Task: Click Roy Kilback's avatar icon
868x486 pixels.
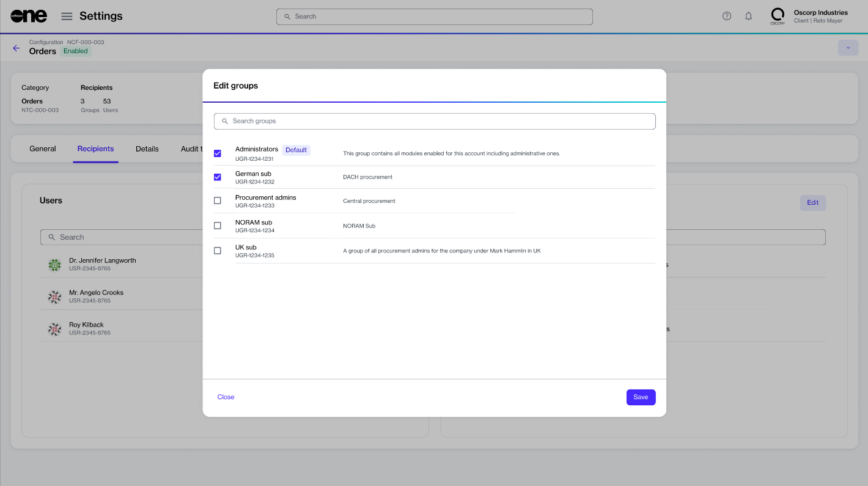Action: pos(55,329)
